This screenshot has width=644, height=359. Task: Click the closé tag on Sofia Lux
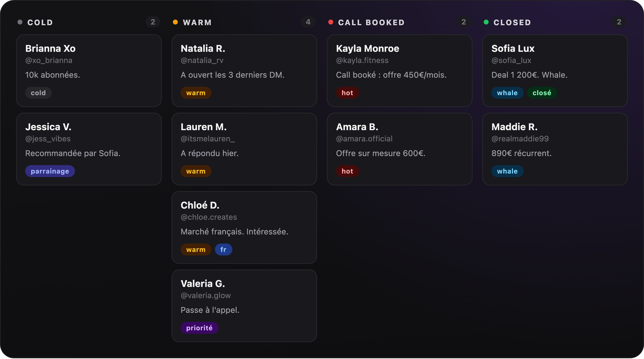pos(542,93)
